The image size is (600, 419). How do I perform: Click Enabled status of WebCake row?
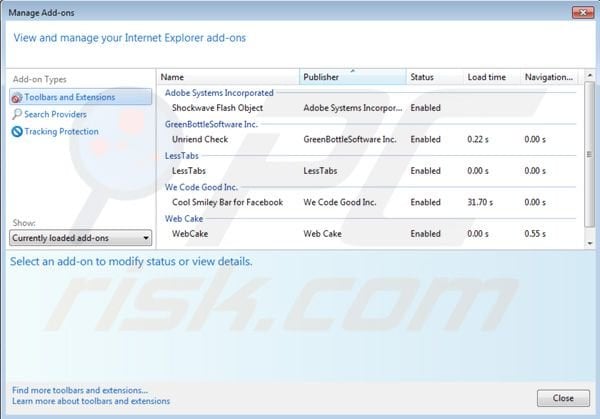tap(426, 233)
